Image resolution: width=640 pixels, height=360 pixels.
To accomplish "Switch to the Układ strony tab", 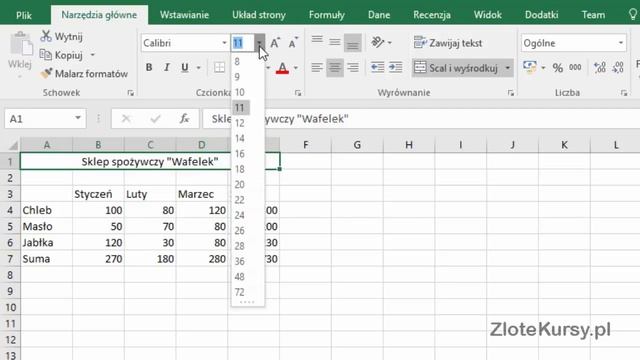I will 259,15.
